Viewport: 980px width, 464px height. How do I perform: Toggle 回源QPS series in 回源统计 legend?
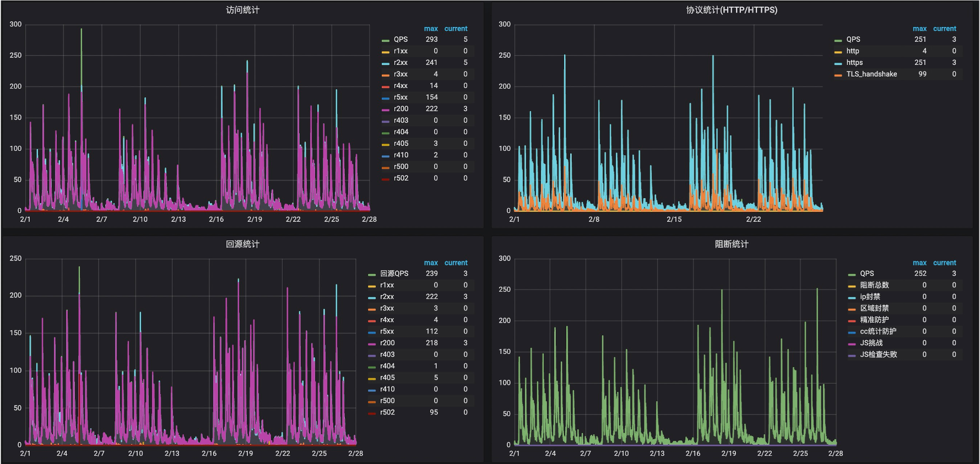394,274
